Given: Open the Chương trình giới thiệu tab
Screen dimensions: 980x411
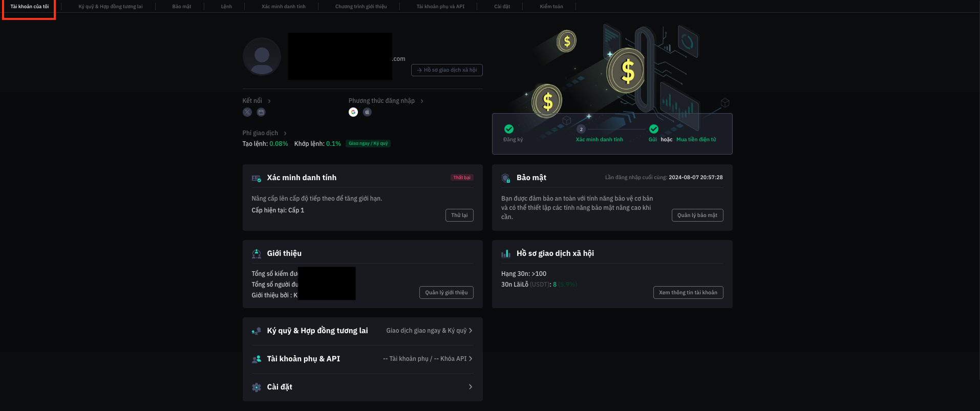Looking at the screenshot, I should (x=361, y=7).
